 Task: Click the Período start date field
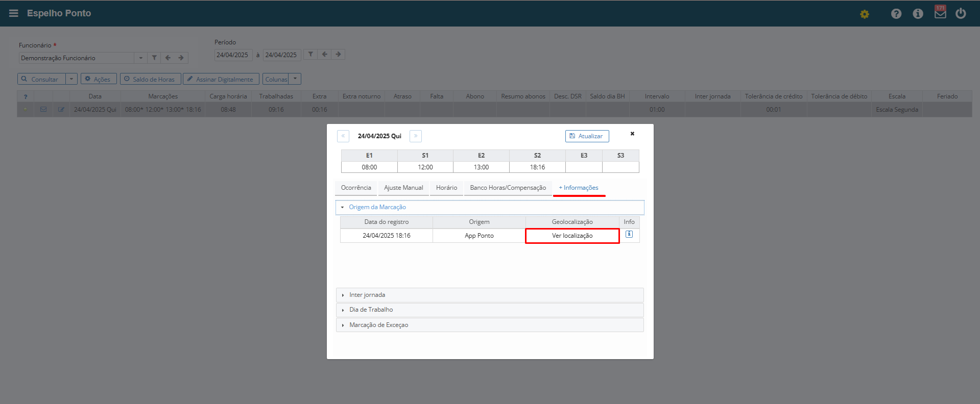pos(233,55)
